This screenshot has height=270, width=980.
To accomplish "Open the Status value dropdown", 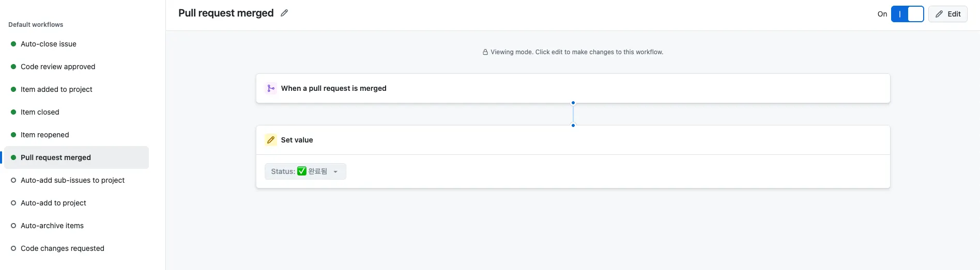I will tap(305, 171).
